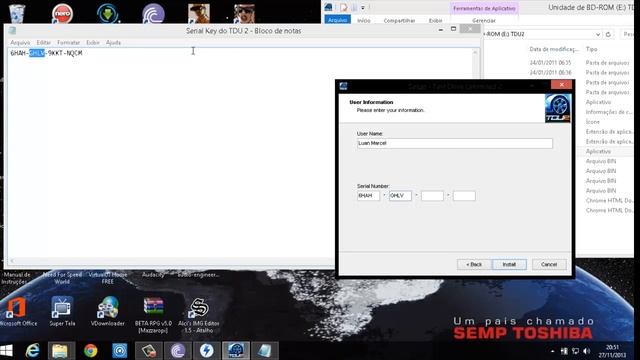This screenshot has width=640, height=360.
Task: Show hidden system tray icons
Action: pyautogui.click(x=552, y=351)
